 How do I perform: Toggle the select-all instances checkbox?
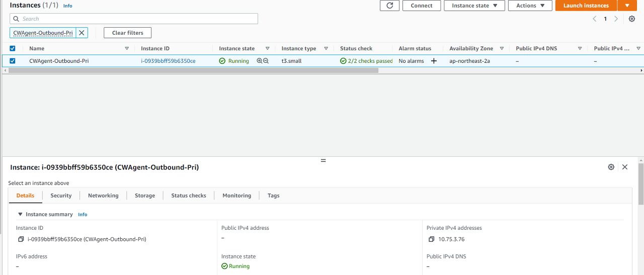(x=13, y=48)
